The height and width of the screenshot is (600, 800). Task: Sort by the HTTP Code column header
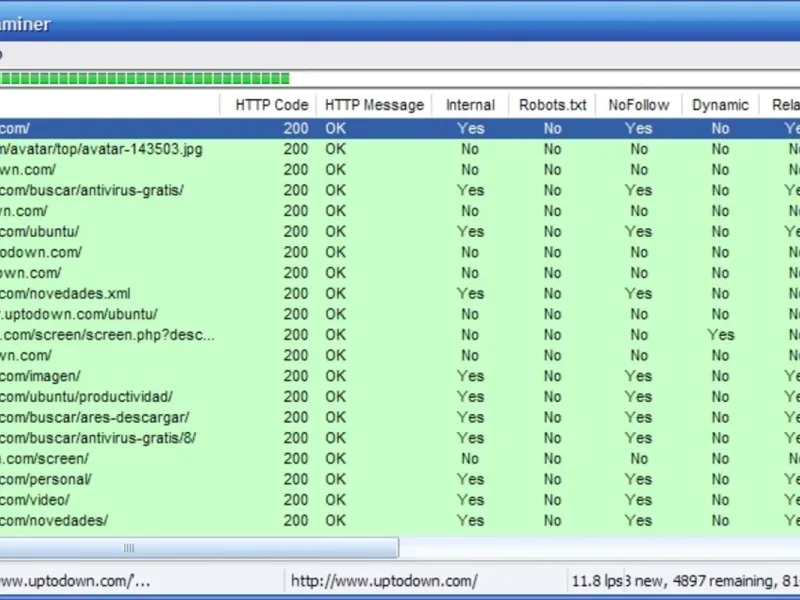click(x=268, y=105)
